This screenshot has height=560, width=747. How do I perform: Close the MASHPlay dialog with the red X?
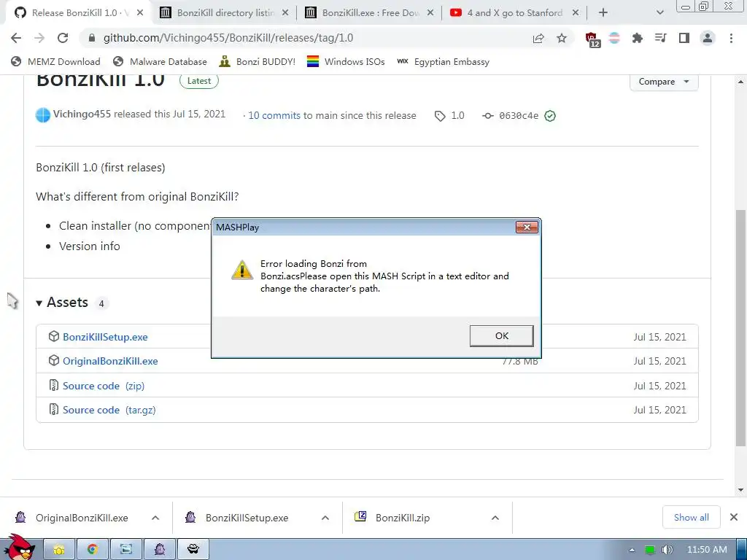pos(527,227)
